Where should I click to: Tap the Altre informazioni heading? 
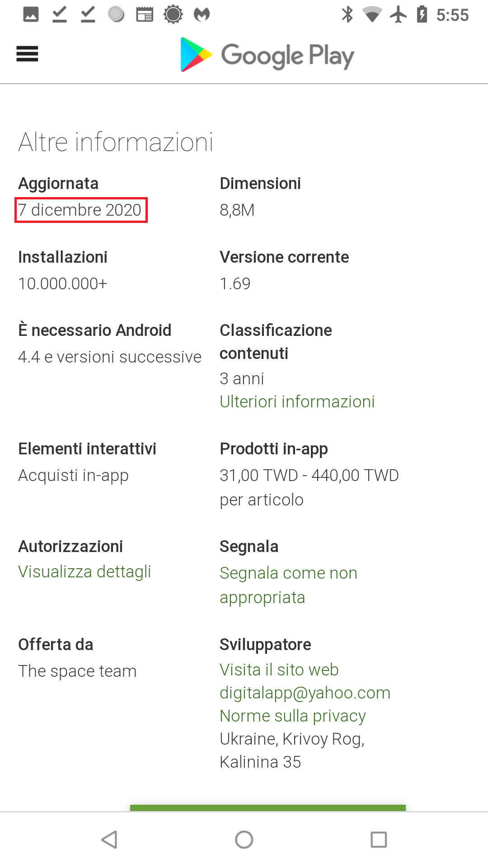pyautogui.click(x=116, y=142)
